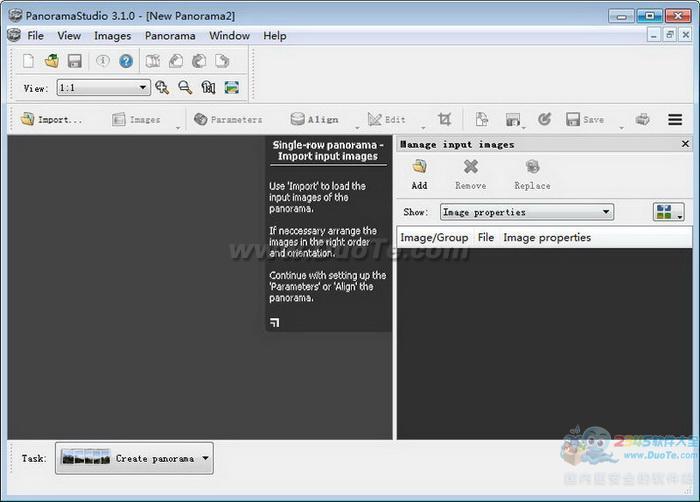Image resolution: width=700 pixels, height=502 pixels.
Task: Click the File column header
Action: click(x=486, y=238)
